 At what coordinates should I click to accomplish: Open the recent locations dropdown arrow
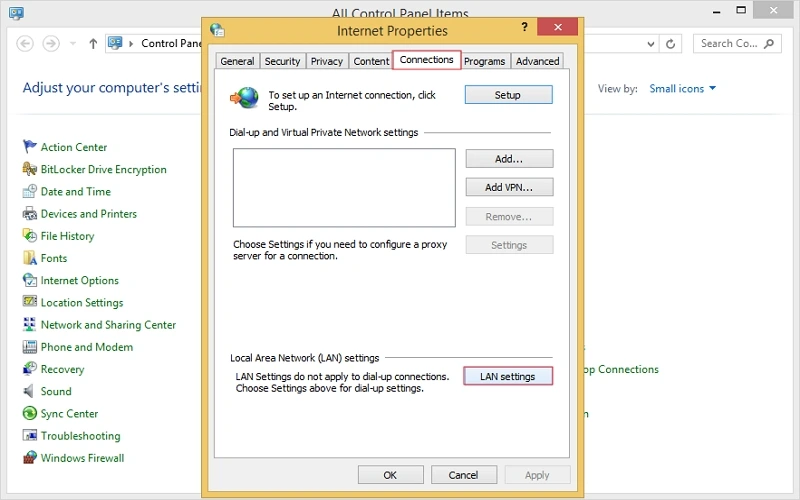73,44
